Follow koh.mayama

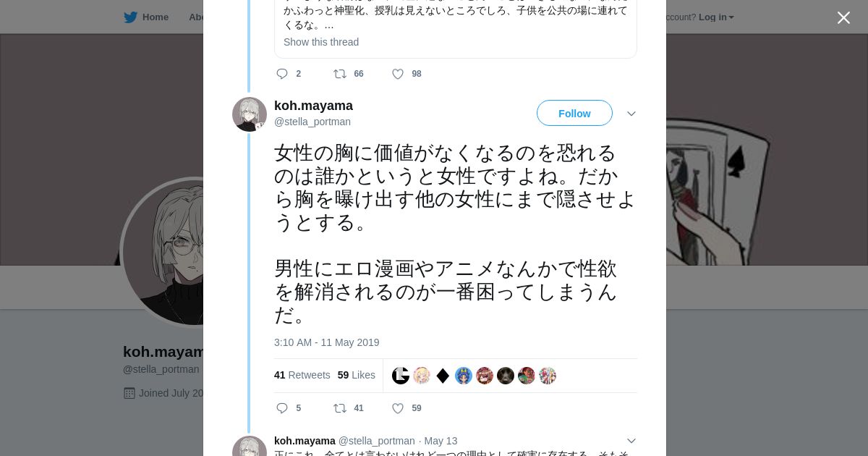[574, 114]
